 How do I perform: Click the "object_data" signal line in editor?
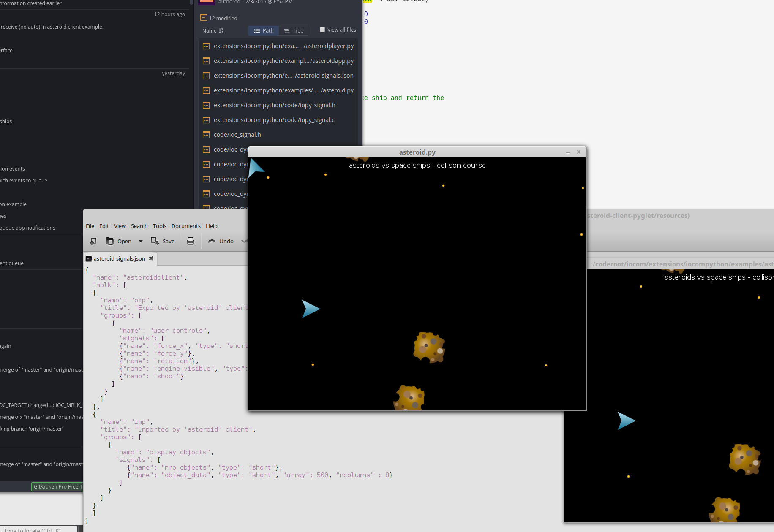point(260,475)
